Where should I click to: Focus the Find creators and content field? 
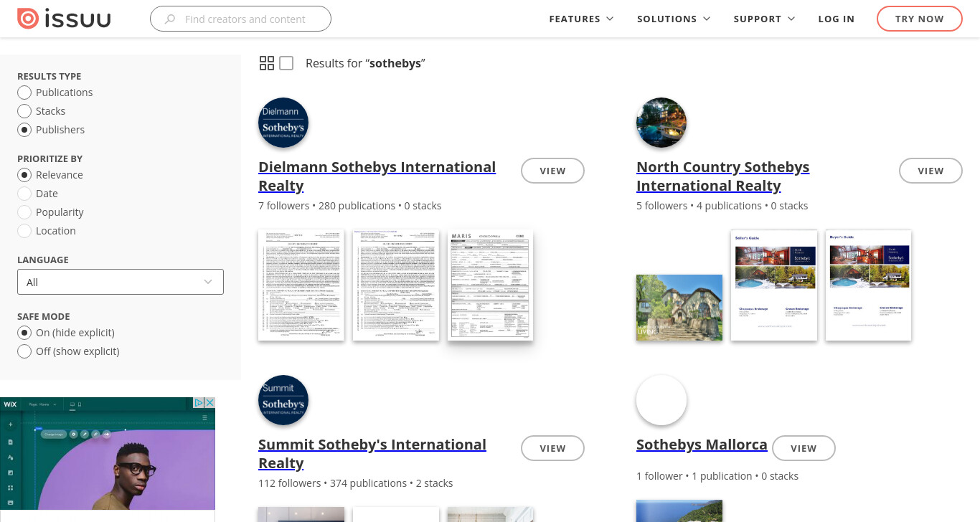point(240,19)
